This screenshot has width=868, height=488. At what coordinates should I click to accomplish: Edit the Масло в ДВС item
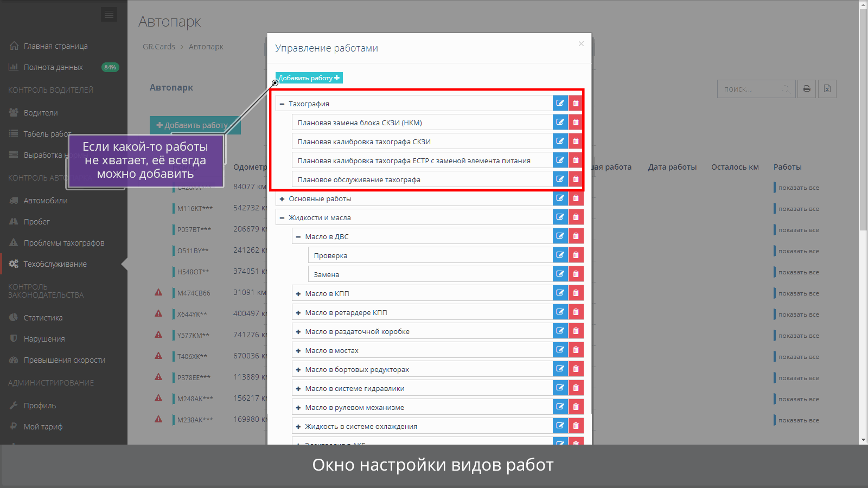coord(560,236)
